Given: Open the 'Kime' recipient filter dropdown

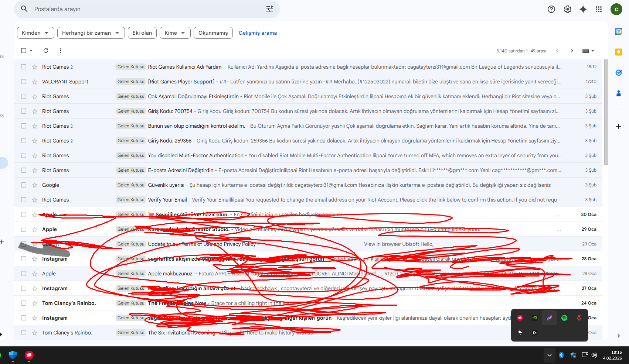Looking at the screenshot, I should click(x=175, y=33).
